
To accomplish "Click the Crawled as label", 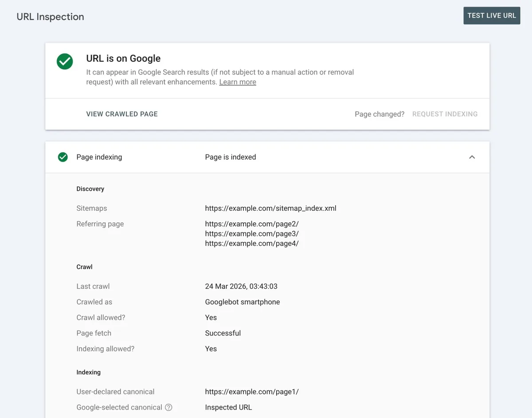I will click(x=94, y=302).
